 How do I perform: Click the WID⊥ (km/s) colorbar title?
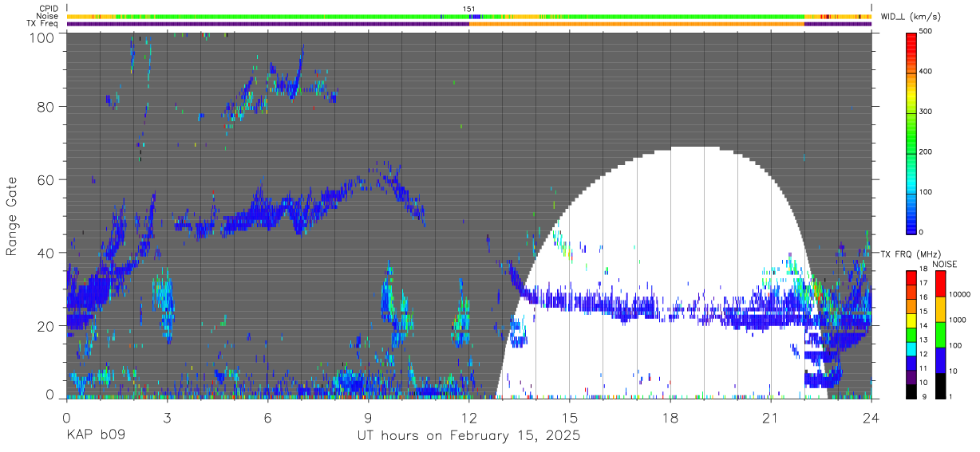pyautogui.click(x=912, y=16)
